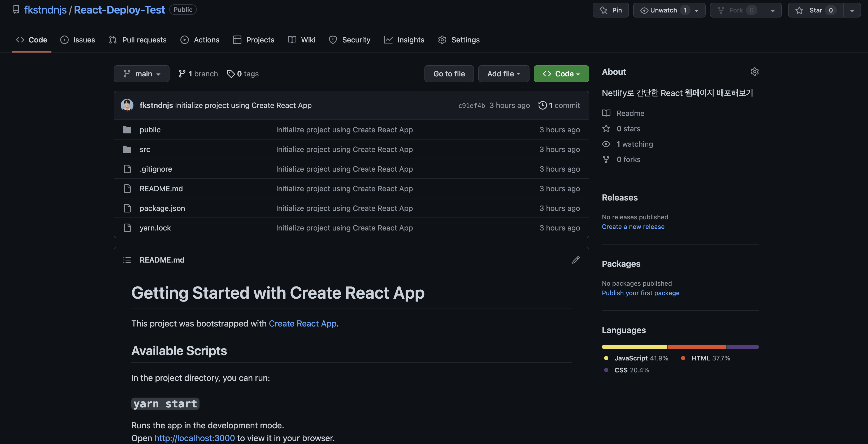Click the tags icon showing 0 tags

point(231,74)
